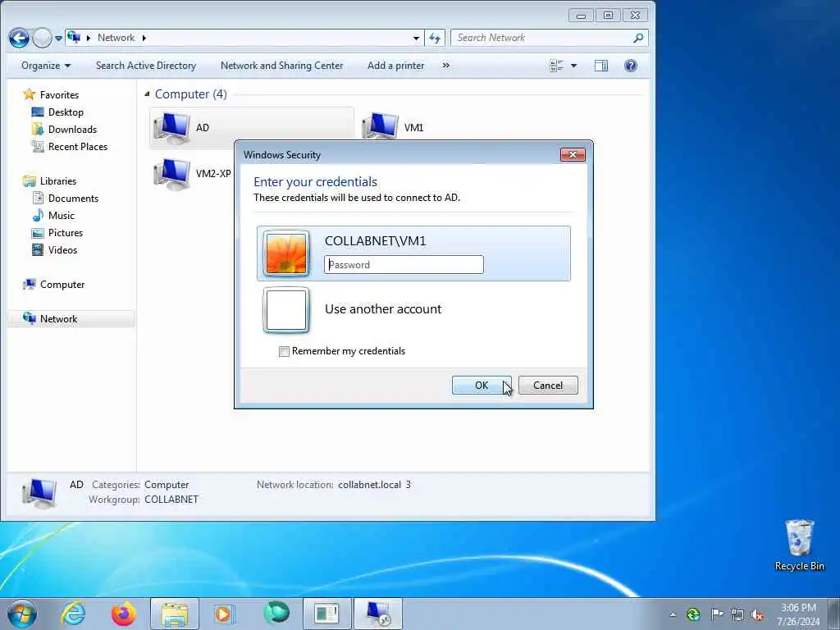Click the arrow after Network breadcrumb
Image resolution: width=840 pixels, height=630 pixels.
(144, 38)
